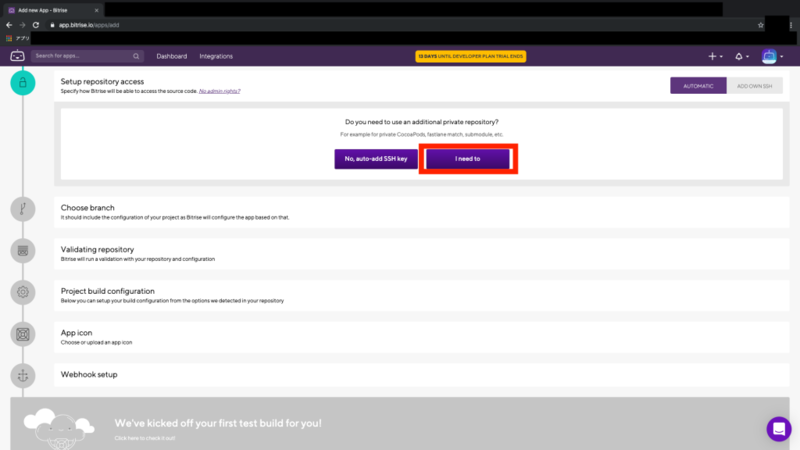
Task: Click the validating repository step icon
Action: (23, 251)
